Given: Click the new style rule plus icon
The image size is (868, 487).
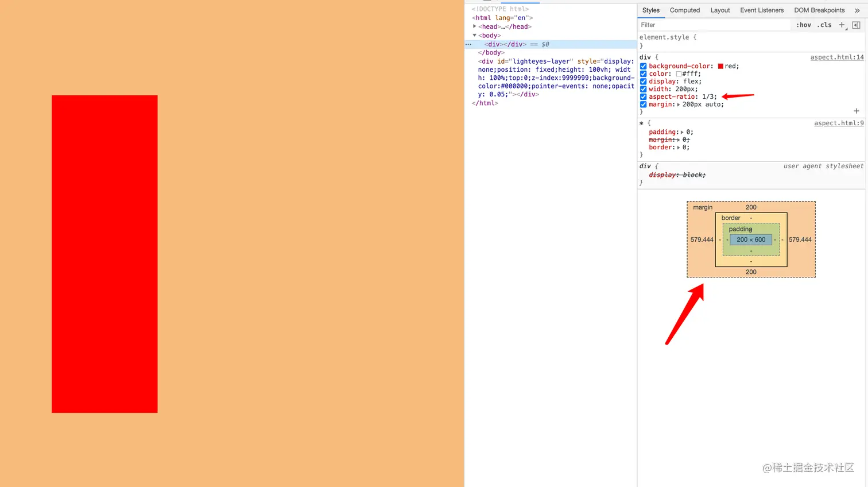Looking at the screenshot, I should (842, 25).
